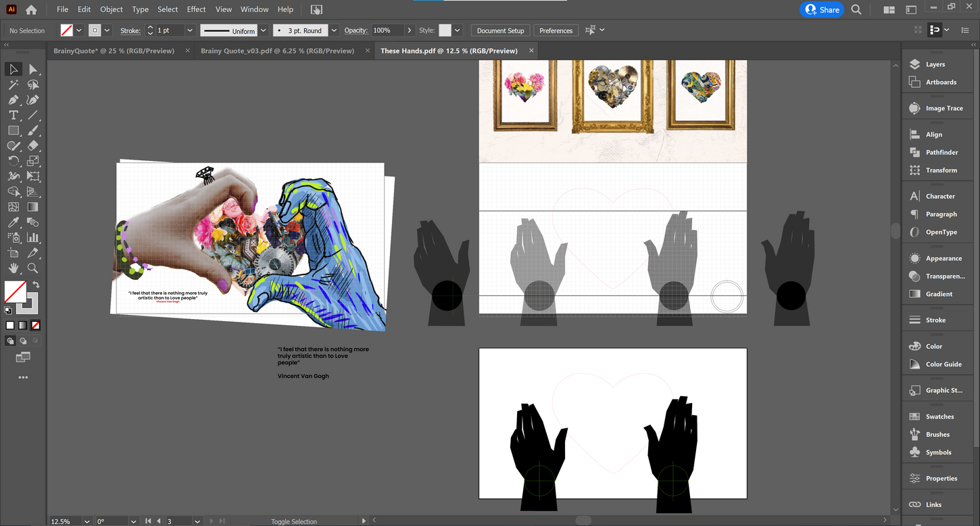Activate the Eraser tool
Screen dimensions: 980x526
(x=33, y=145)
